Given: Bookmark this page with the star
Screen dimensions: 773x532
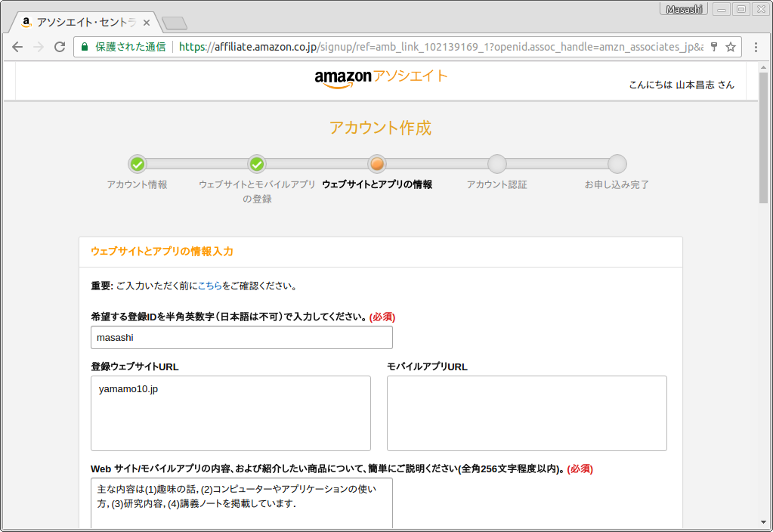Looking at the screenshot, I should [731, 47].
